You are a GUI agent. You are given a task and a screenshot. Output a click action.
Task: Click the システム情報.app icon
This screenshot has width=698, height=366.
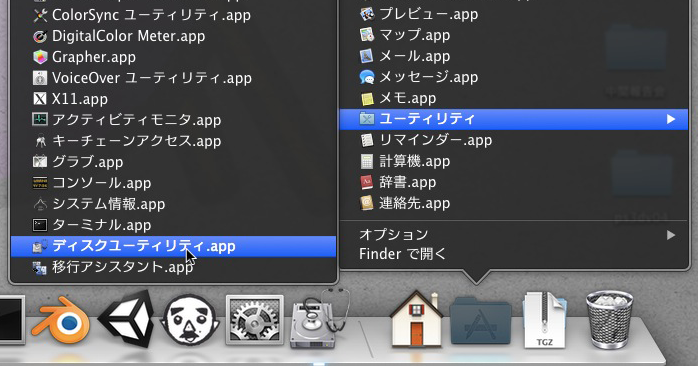[40, 204]
